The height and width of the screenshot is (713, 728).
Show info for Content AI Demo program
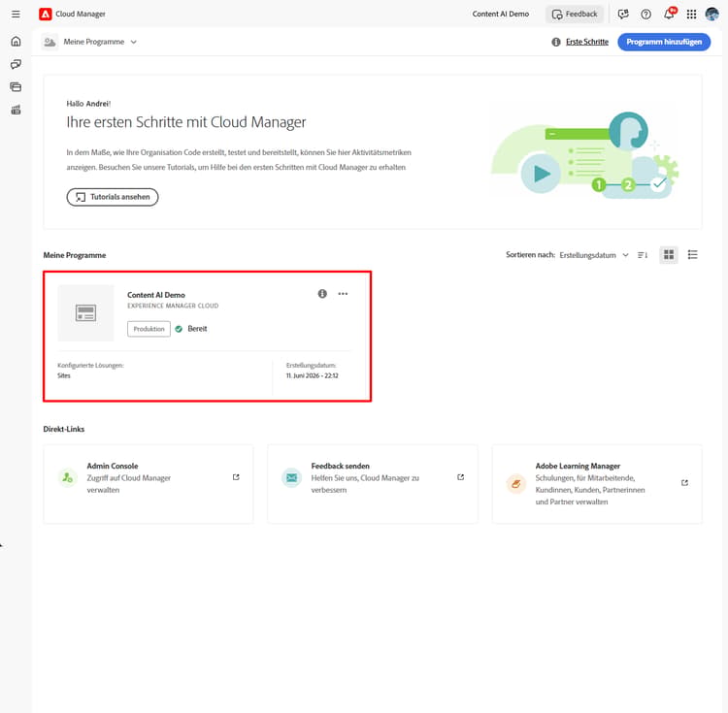[x=322, y=294]
